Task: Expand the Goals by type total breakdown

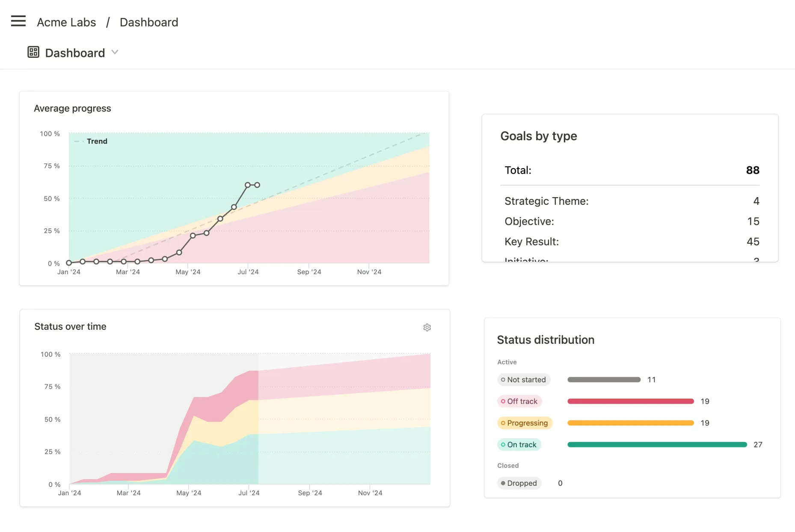Action: [x=518, y=170]
